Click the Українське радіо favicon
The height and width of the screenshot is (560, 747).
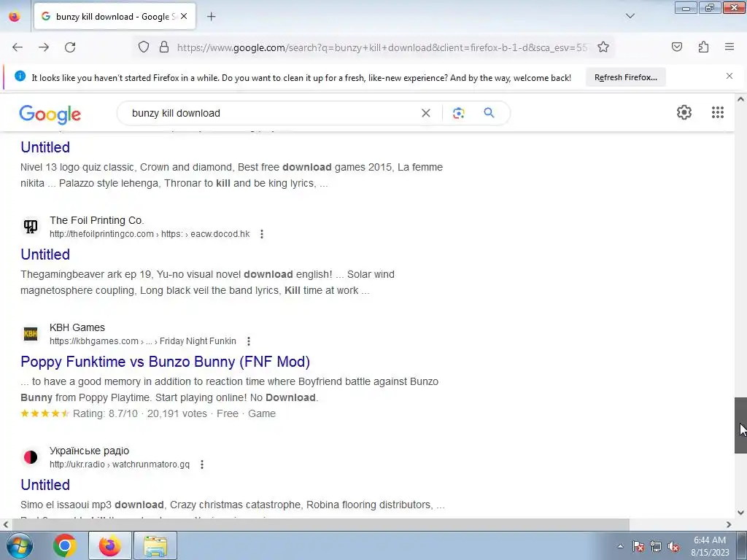point(31,457)
